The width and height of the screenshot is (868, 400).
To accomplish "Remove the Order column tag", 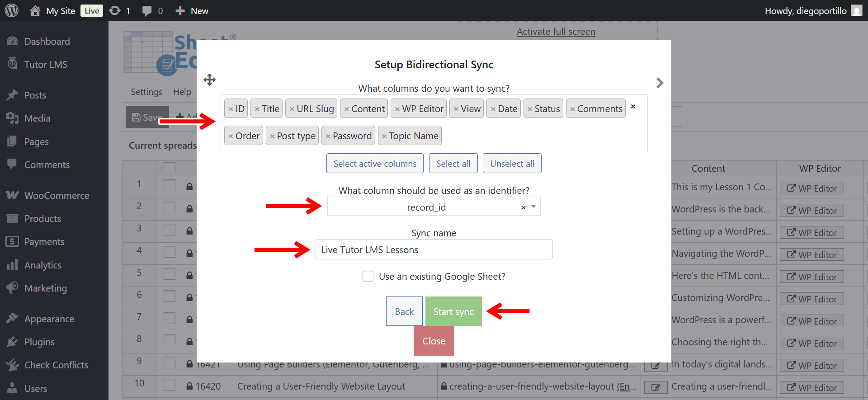I will [x=231, y=136].
